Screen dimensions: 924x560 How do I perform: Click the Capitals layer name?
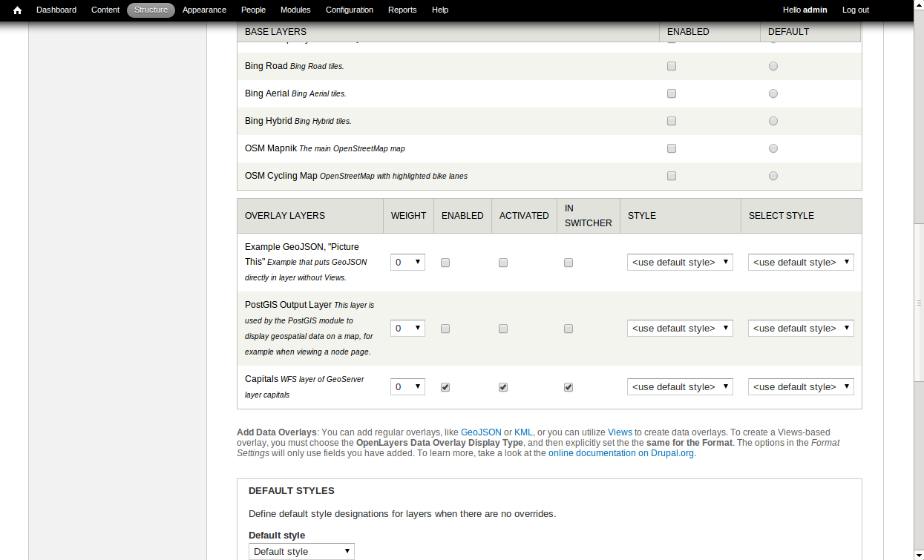261,378
